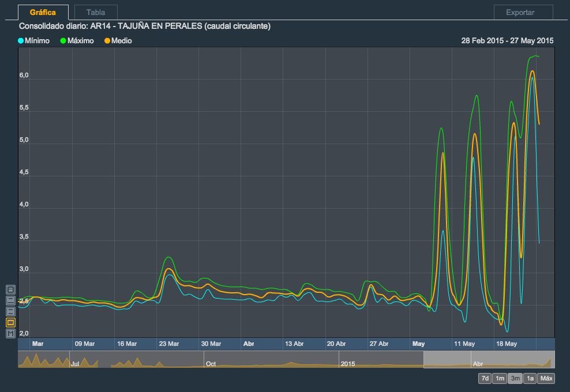Image resolution: width=570 pixels, height=392 pixels.
Task: Click the date range 28 Feb 2015 - 27 May 2015
Action: [507, 41]
